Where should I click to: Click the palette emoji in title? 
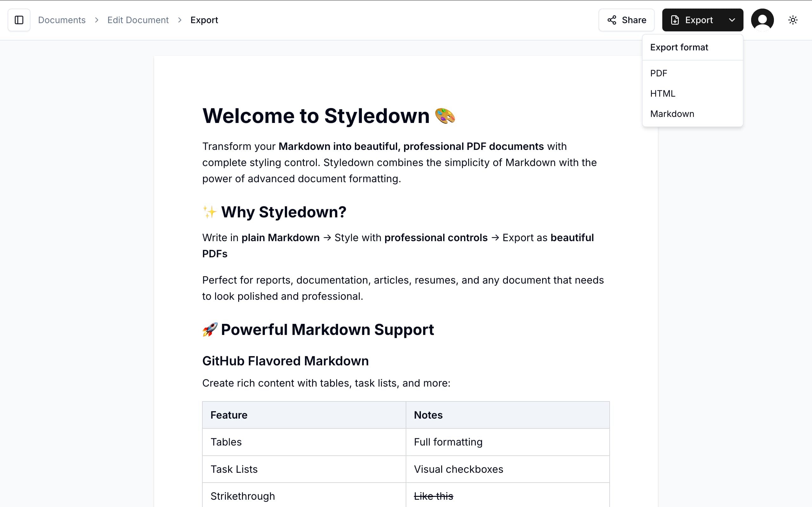click(445, 116)
